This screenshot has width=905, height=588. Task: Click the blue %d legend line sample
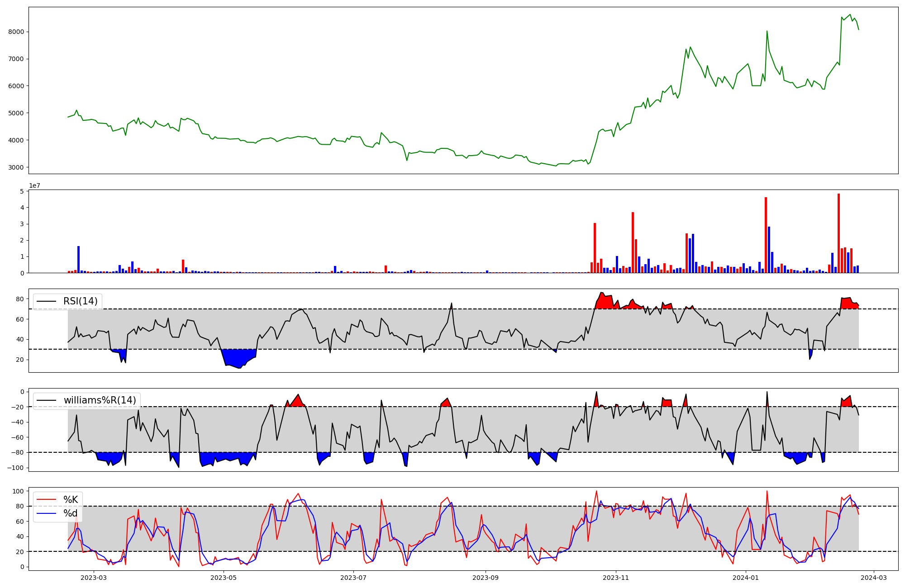[47, 513]
